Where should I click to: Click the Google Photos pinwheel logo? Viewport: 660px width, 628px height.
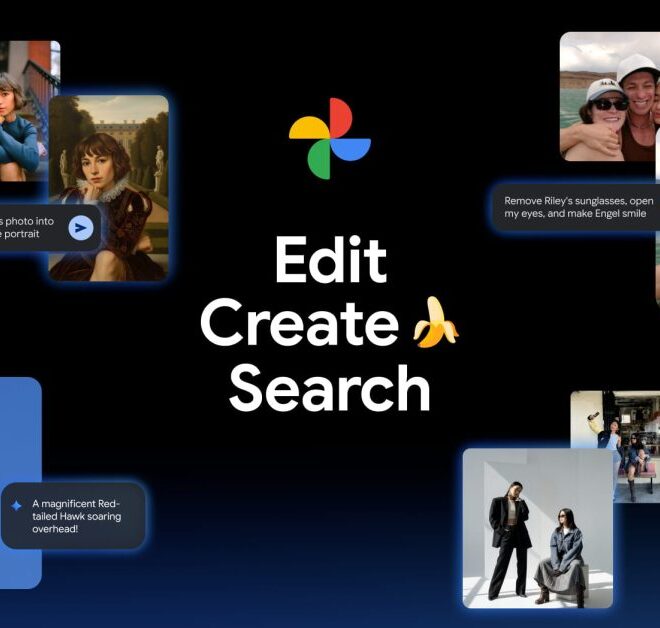pos(330,139)
